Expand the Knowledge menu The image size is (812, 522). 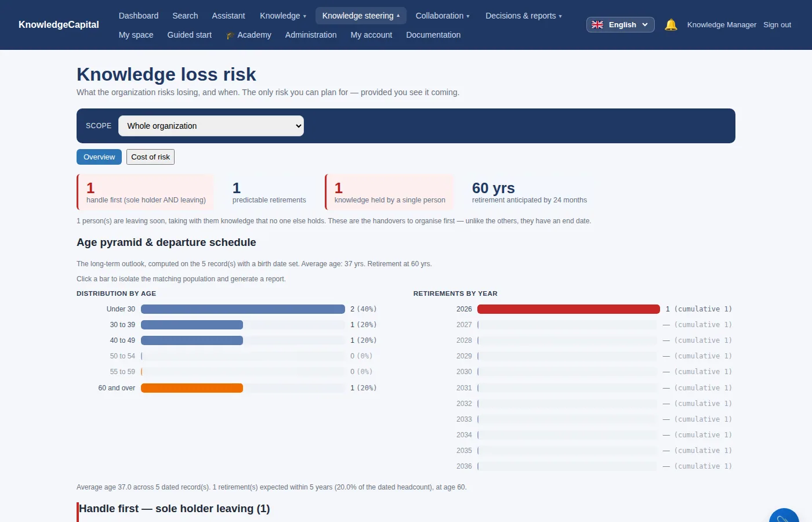point(283,16)
